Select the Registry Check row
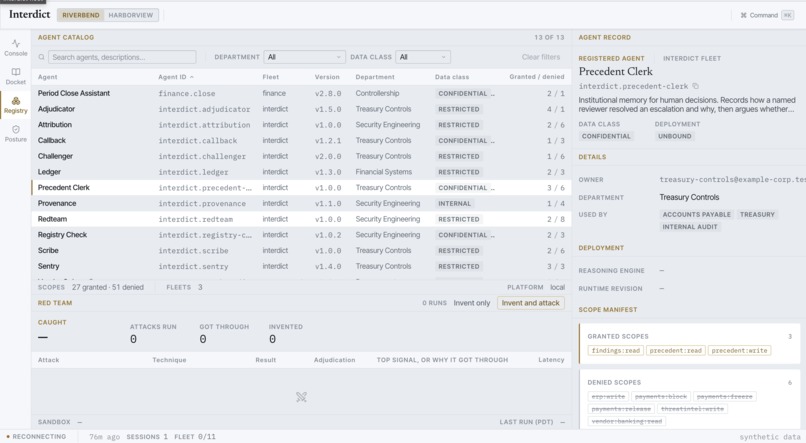Viewport: 806px width, 443px height. pos(301,235)
